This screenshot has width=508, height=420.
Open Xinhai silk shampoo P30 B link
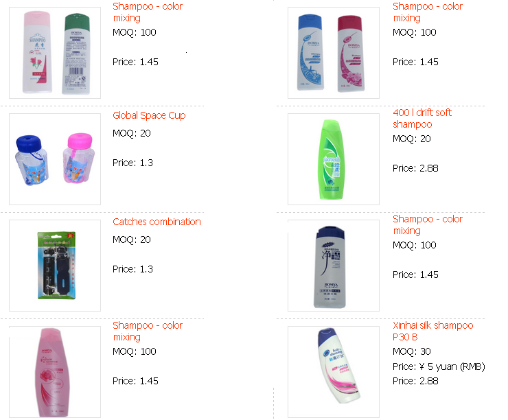coord(433,331)
